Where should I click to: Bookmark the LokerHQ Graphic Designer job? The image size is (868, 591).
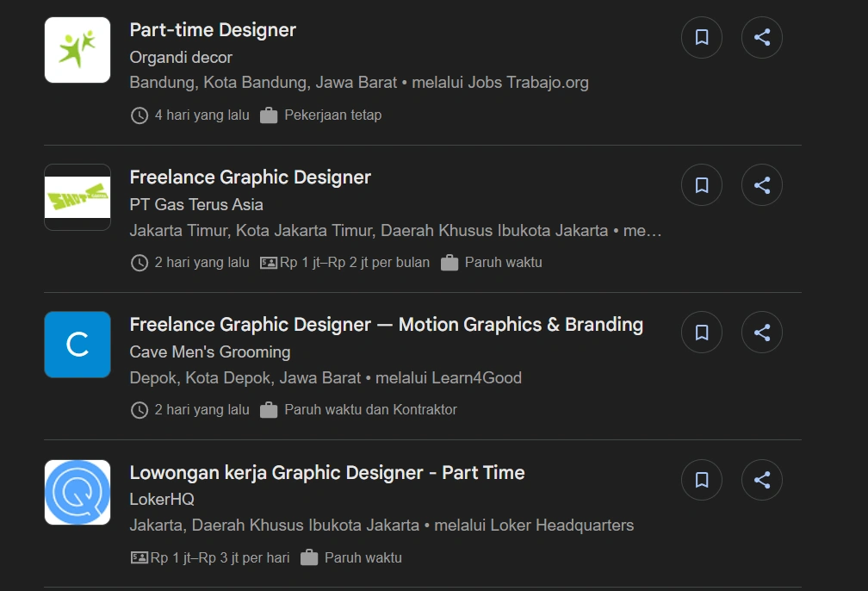pyautogui.click(x=702, y=479)
